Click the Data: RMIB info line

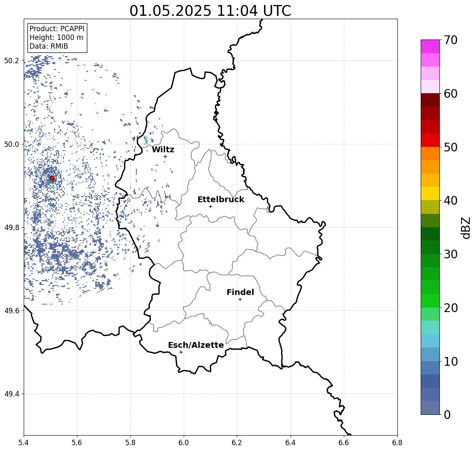49,46
